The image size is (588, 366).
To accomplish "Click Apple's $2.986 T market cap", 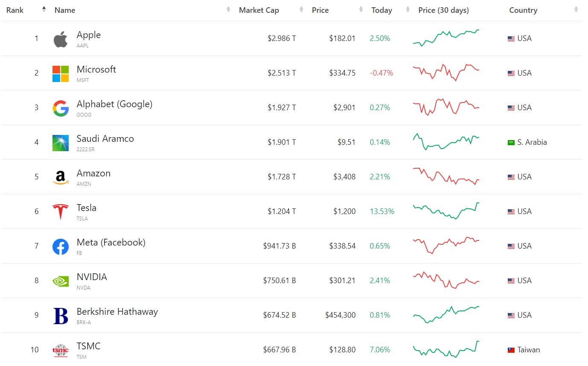I will (x=282, y=39).
